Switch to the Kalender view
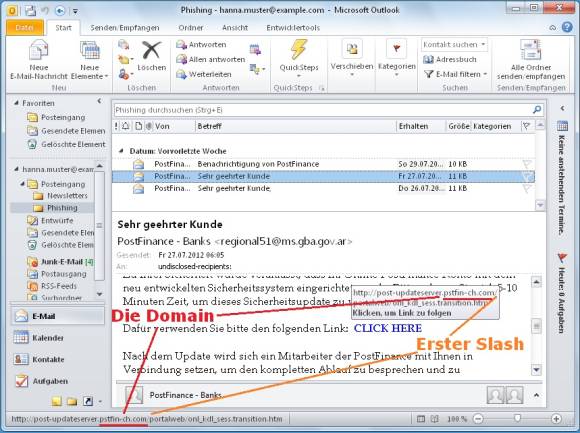Viewport: 580px width, 433px height. click(x=58, y=338)
